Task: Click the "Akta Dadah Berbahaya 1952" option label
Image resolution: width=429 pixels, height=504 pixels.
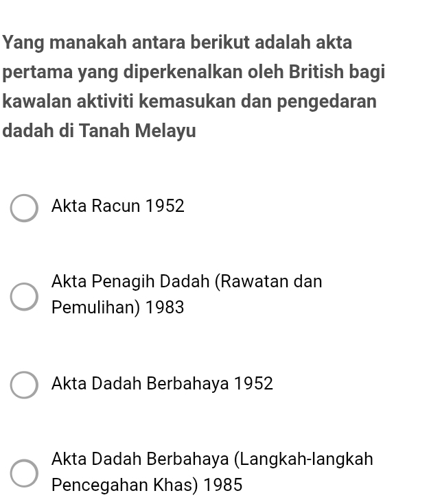Action: 162,384
